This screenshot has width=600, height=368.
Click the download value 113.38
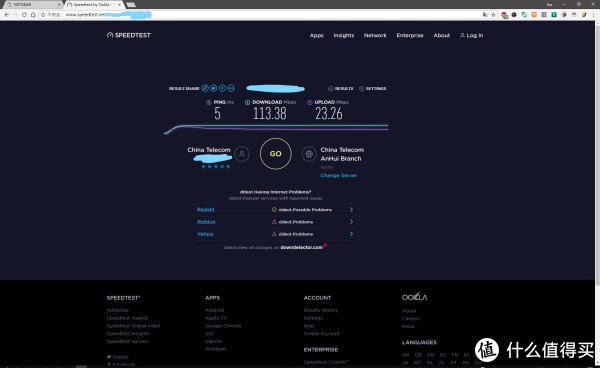[x=269, y=114]
